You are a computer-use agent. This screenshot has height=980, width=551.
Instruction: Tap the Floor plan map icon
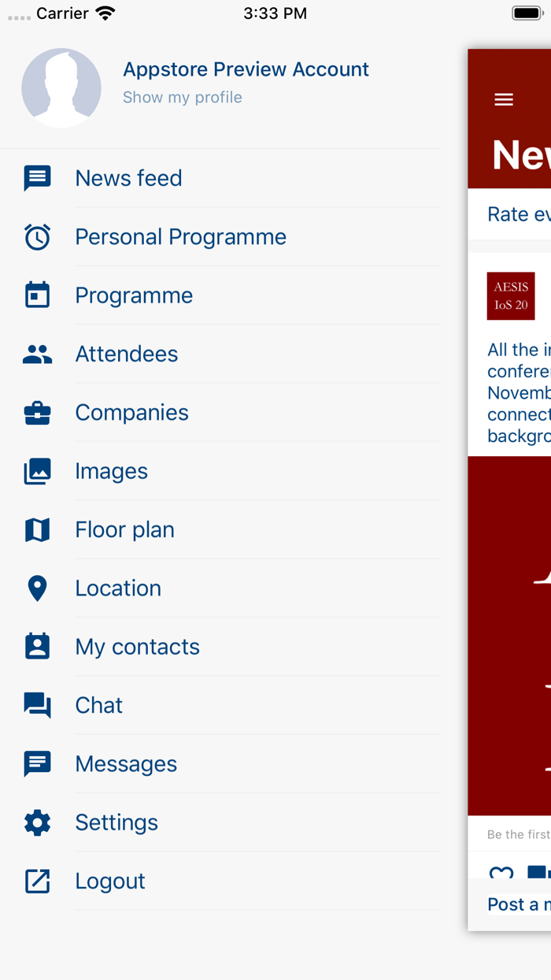click(37, 529)
